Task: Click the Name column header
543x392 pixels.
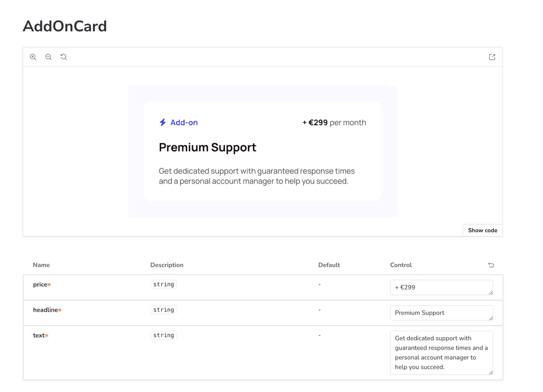Action: click(41, 265)
